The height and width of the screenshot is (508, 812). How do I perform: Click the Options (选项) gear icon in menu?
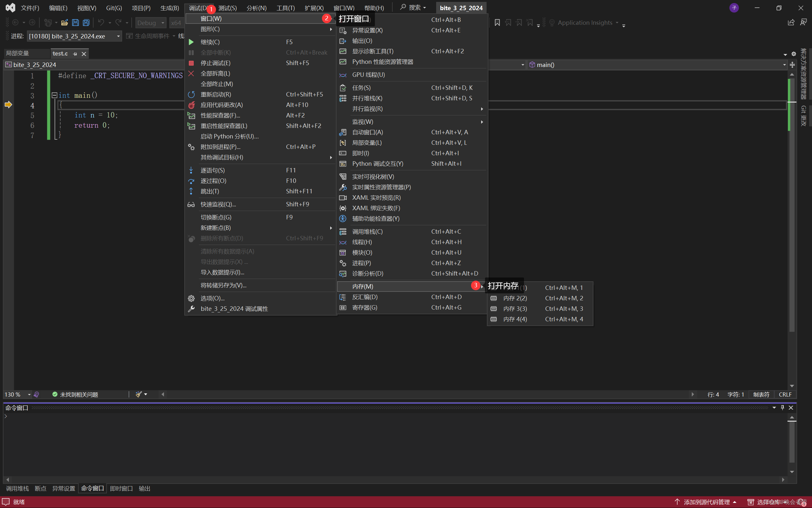pyautogui.click(x=191, y=298)
